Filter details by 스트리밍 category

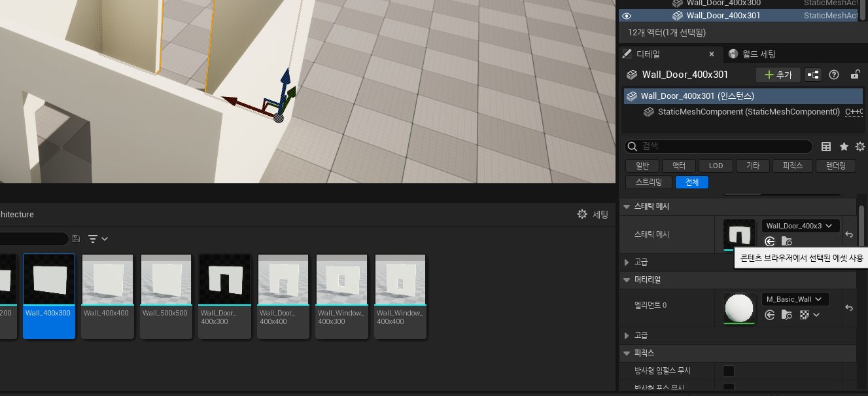pyautogui.click(x=649, y=182)
